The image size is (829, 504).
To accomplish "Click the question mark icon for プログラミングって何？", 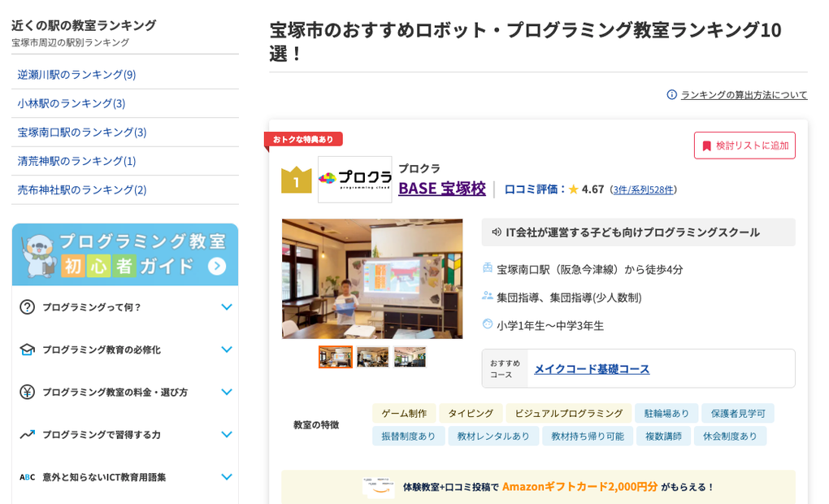I will tap(27, 307).
